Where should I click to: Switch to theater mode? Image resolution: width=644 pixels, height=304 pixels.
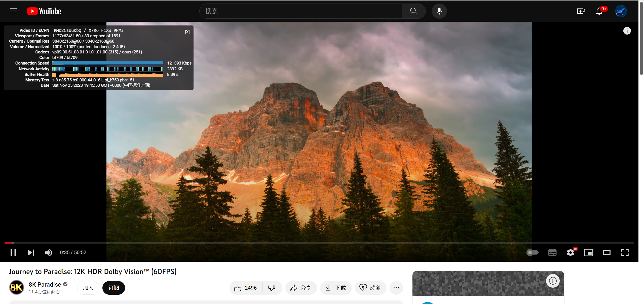point(607,253)
